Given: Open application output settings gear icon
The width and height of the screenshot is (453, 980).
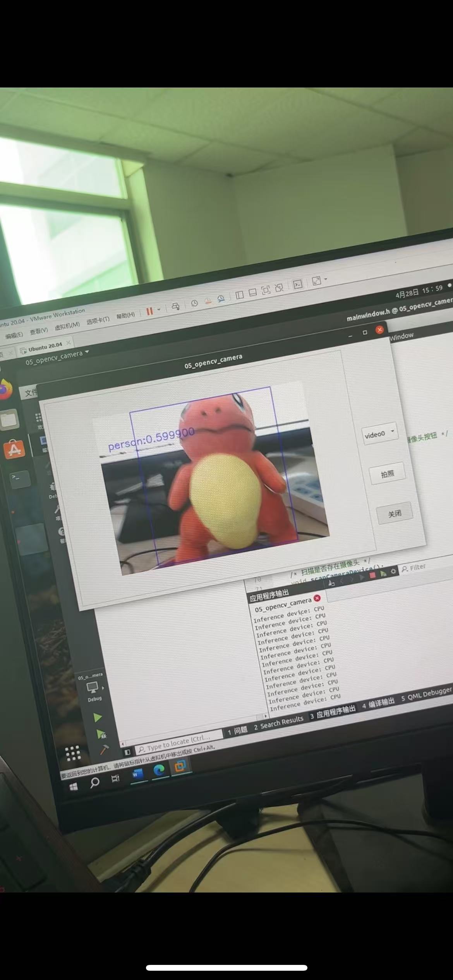Looking at the screenshot, I should point(393,571).
